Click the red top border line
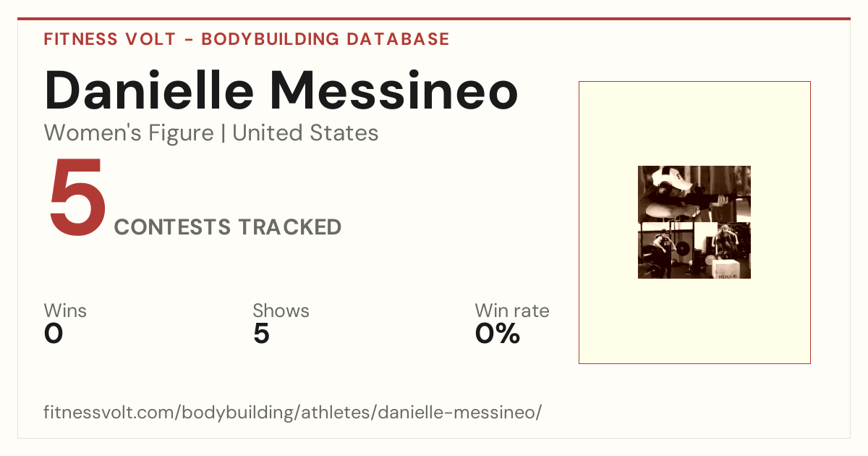This screenshot has width=868, height=456. click(x=434, y=19)
